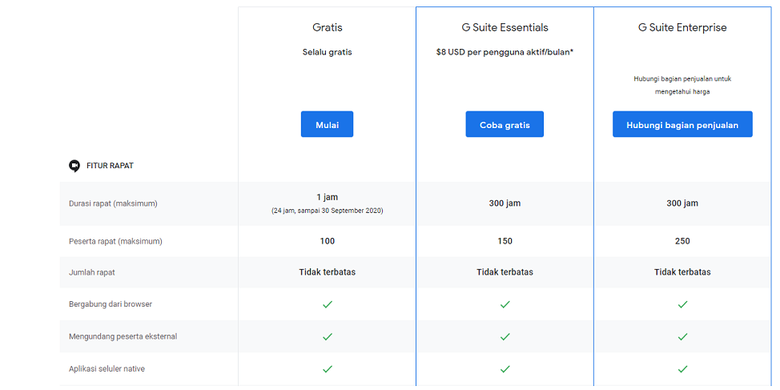The height and width of the screenshot is (390, 780).
Task: Click the Peserta rapat (maksimum) row label
Action: 115,241
